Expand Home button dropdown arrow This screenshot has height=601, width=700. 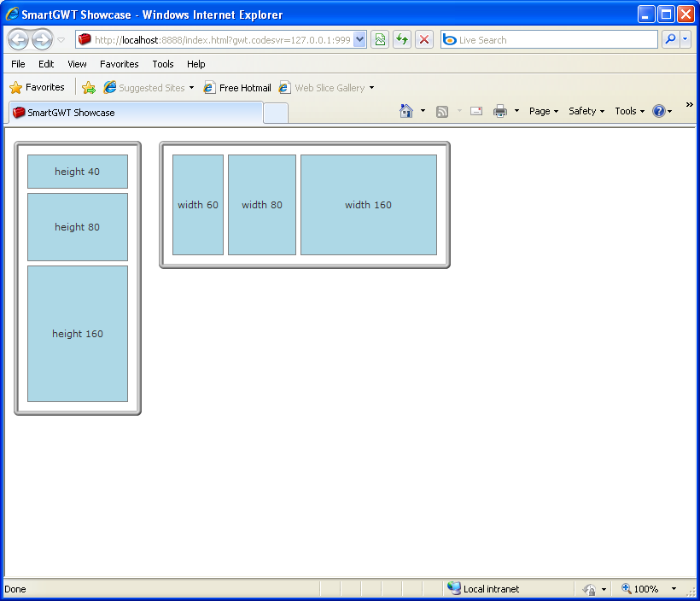click(423, 111)
